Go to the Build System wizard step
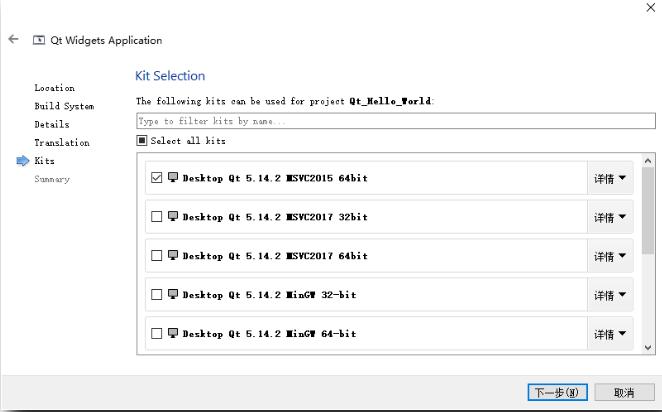This screenshot has width=662, height=412. pos(64,106)
